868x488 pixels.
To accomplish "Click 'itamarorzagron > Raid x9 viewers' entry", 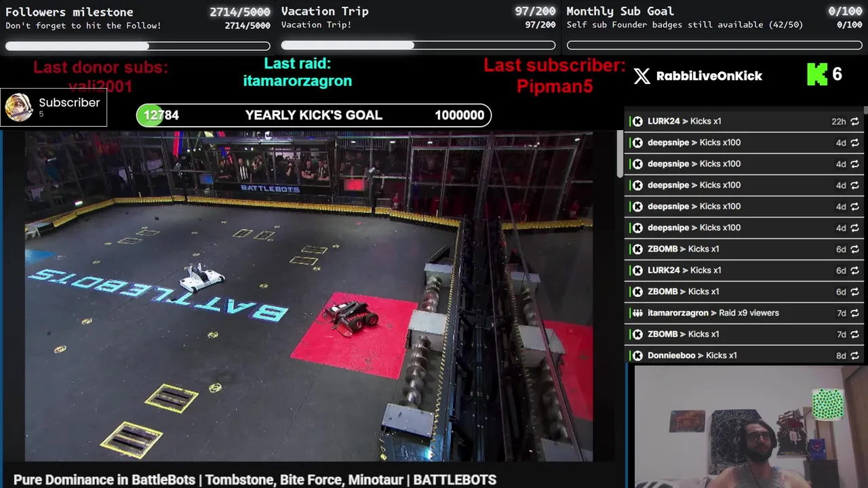I will [744, 313].
